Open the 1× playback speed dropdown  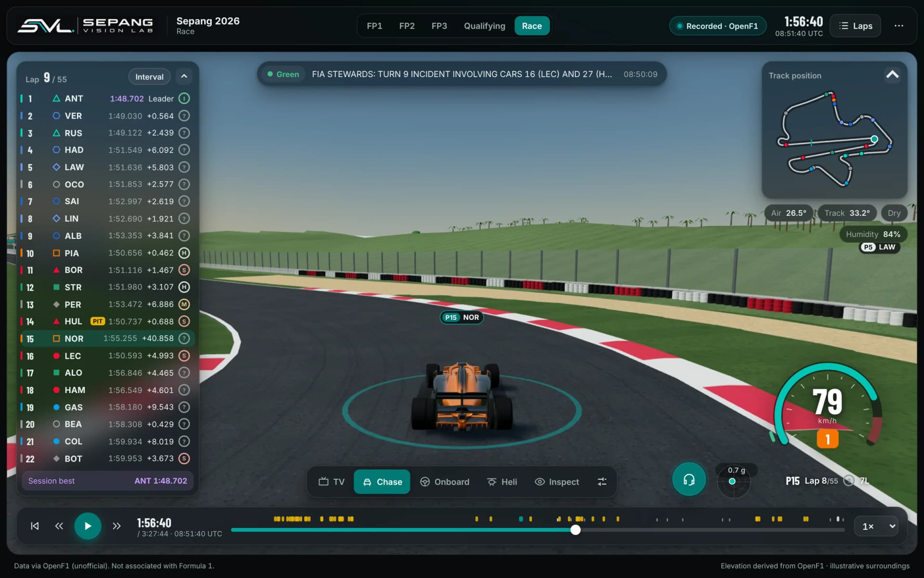click(876, 526)
